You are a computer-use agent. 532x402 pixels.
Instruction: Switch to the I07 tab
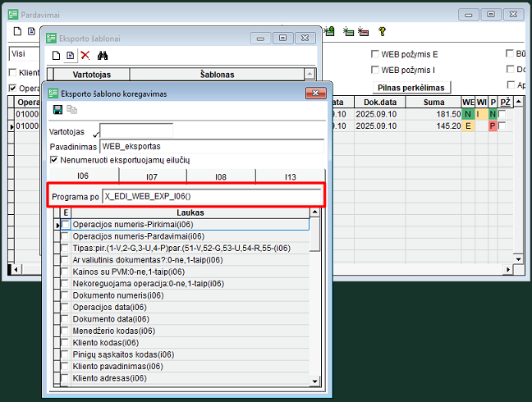[152, 177]
